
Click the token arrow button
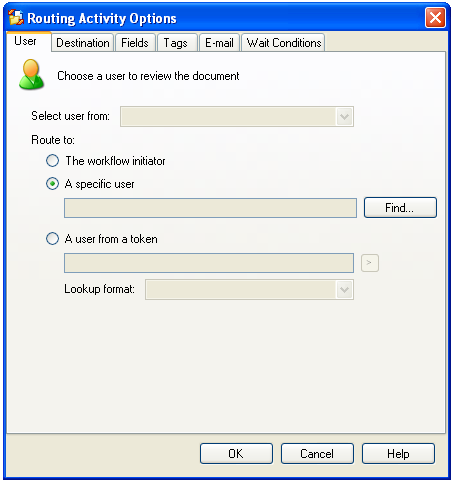(370, 263)
